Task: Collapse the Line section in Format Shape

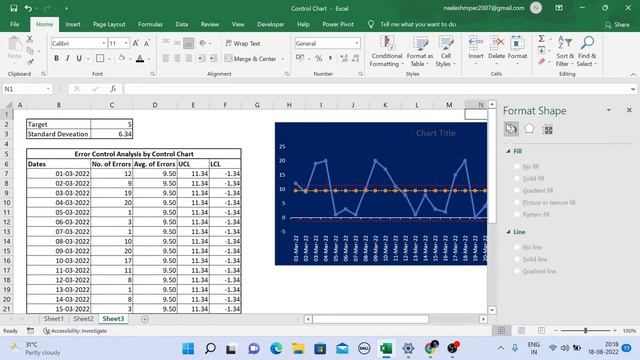Action: point(509,232)
